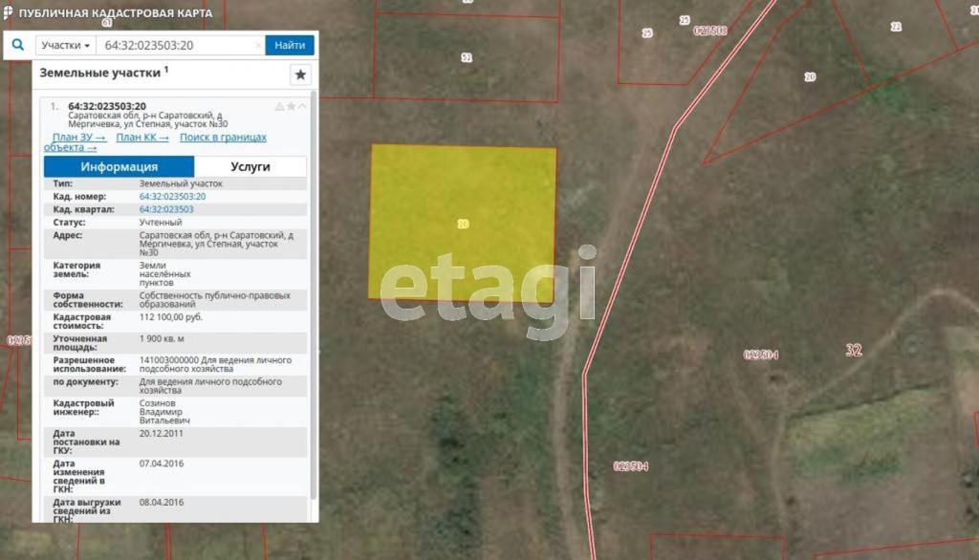Click the Публичная кадастровая карта logo icon
This screenshot has width=979, height=560.
click(8, 12)
